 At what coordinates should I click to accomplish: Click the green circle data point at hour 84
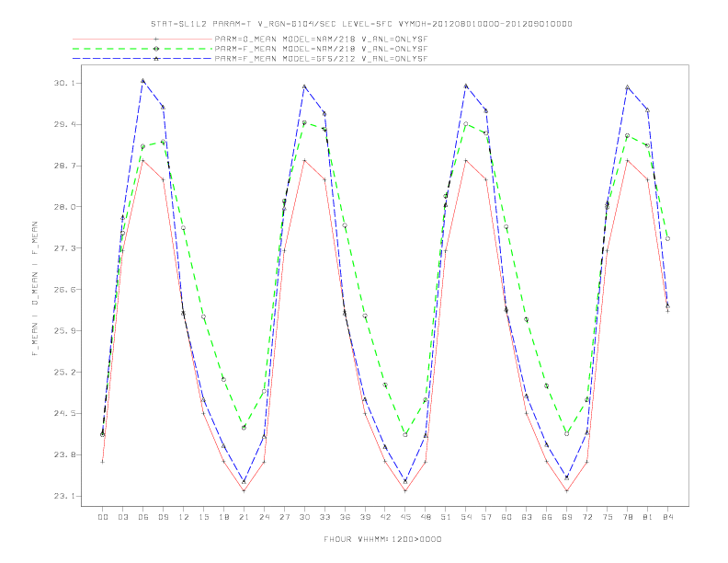click(x=667, y=239)
